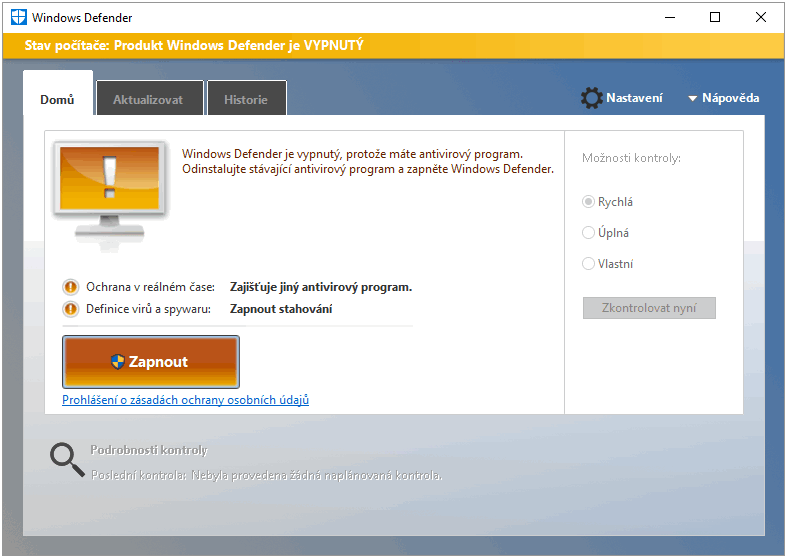Click the Stav počítače yellow status banner
788x558 pixels.
pos(393,46)
